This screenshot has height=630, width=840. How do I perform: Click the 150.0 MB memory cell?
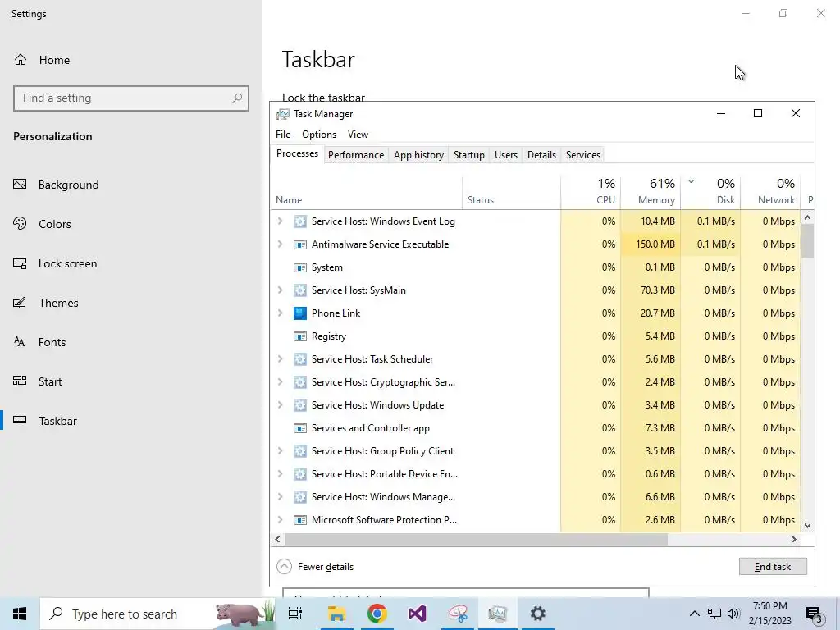tap(651, 244)
